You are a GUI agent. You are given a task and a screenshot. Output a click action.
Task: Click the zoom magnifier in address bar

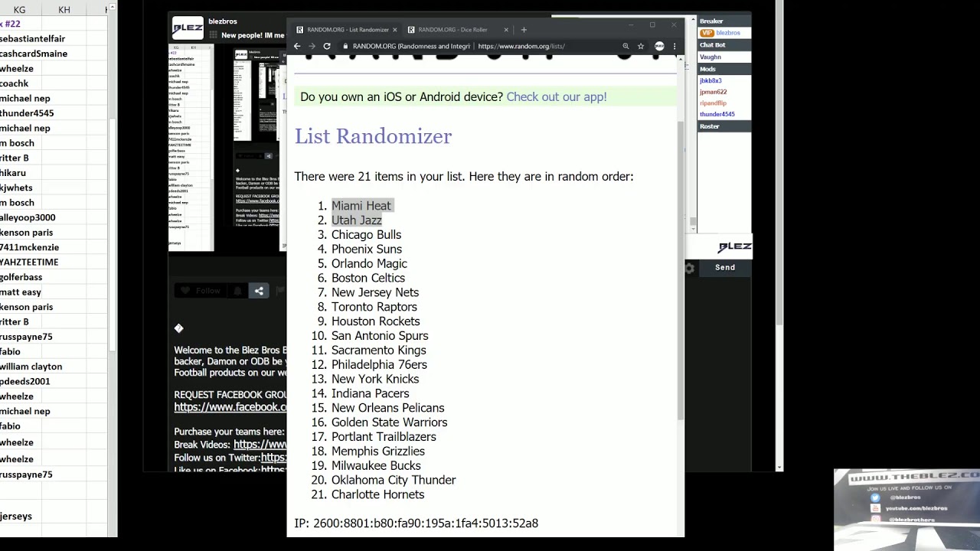tap(626, 46)
